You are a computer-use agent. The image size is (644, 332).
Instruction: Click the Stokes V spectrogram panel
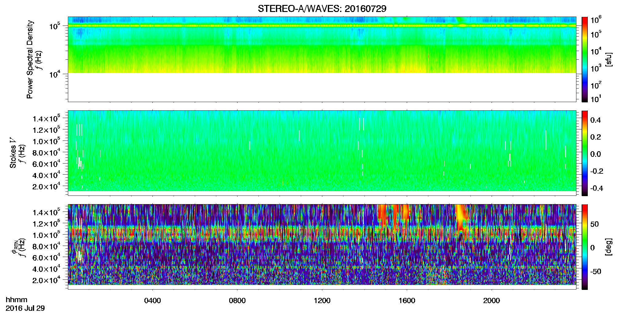322,153
